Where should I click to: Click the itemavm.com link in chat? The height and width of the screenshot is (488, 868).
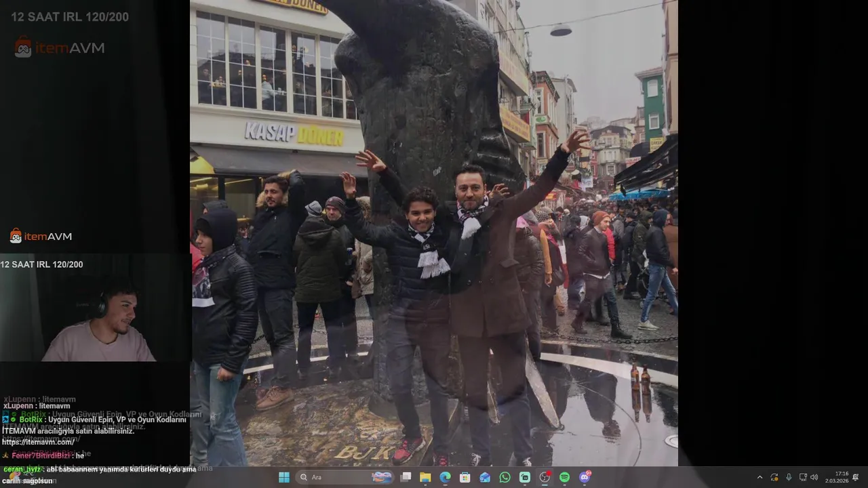point(38,441)
